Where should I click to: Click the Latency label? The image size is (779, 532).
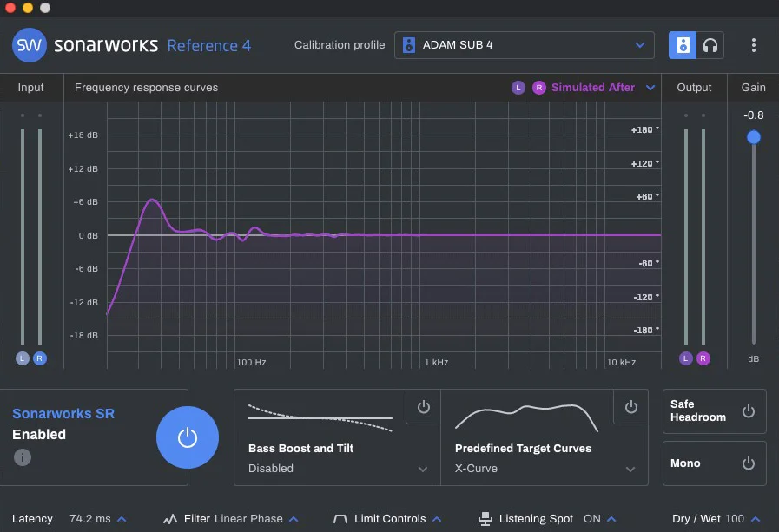click(32, 519)
